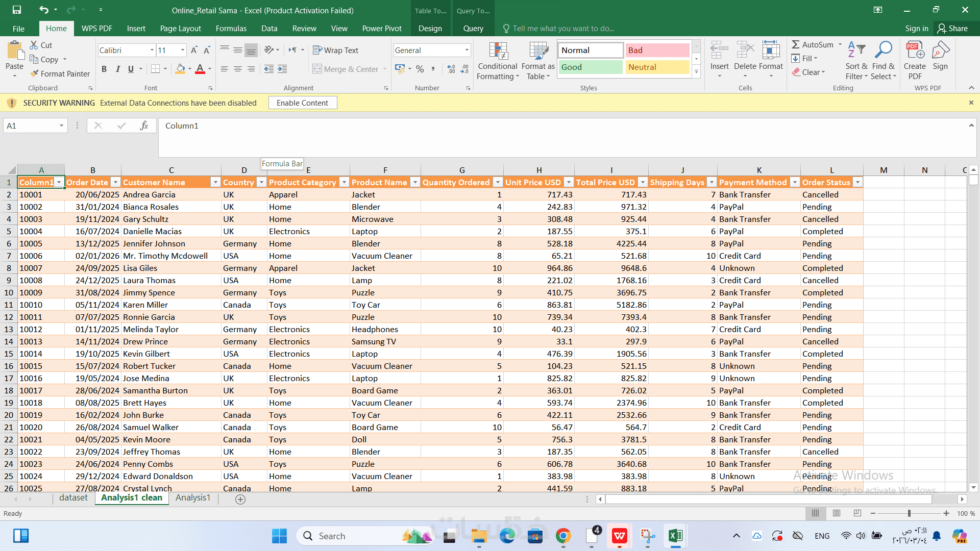Click the Conditional Formatting icon

tap(498, 52)
